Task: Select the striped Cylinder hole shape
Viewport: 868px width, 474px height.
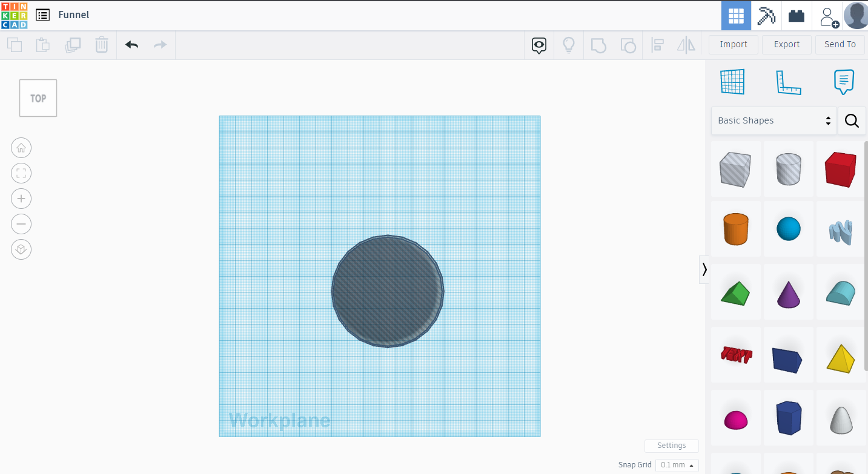Action: pos(789,169)
